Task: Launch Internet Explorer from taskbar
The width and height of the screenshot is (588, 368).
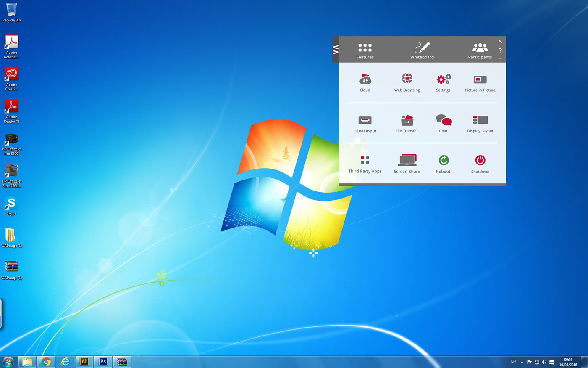Action: (x=65, y=362)
